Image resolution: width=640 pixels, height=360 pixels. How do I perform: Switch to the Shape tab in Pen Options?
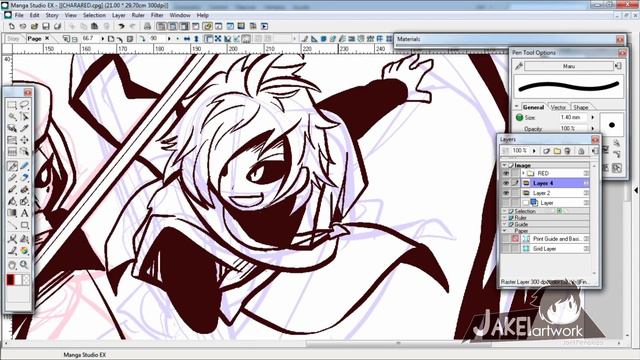580,107
